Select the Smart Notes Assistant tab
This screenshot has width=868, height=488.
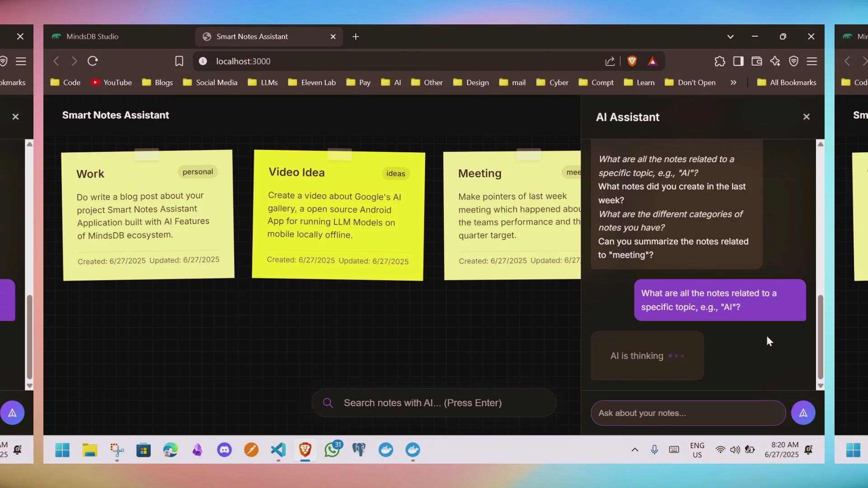[x=269, y=37]
